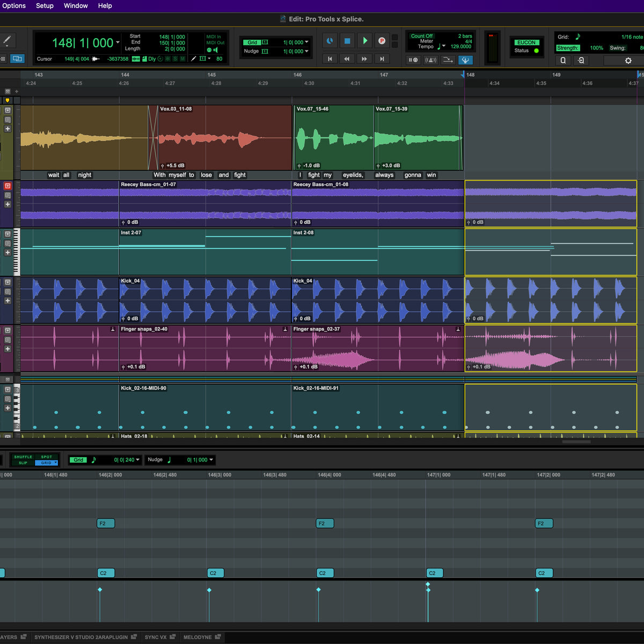Toggle the Tempo Ruler conductor button
The image size is (644, 644).
click(x=465, y=60)
